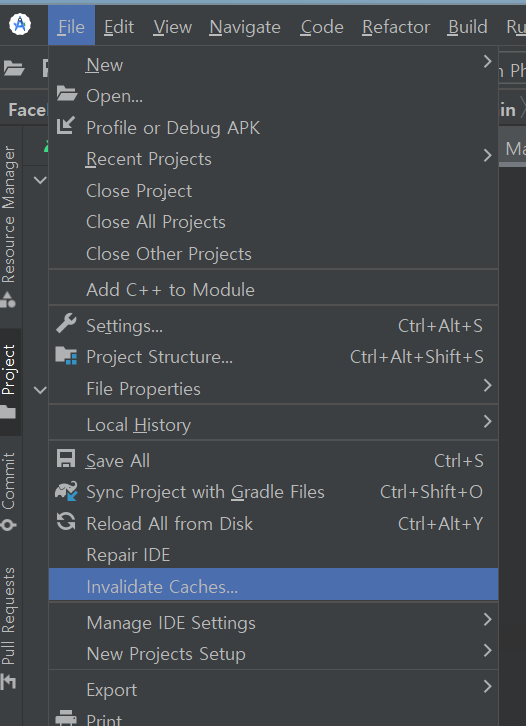Choose Close Project
The image size is (526, 726).
139,191
